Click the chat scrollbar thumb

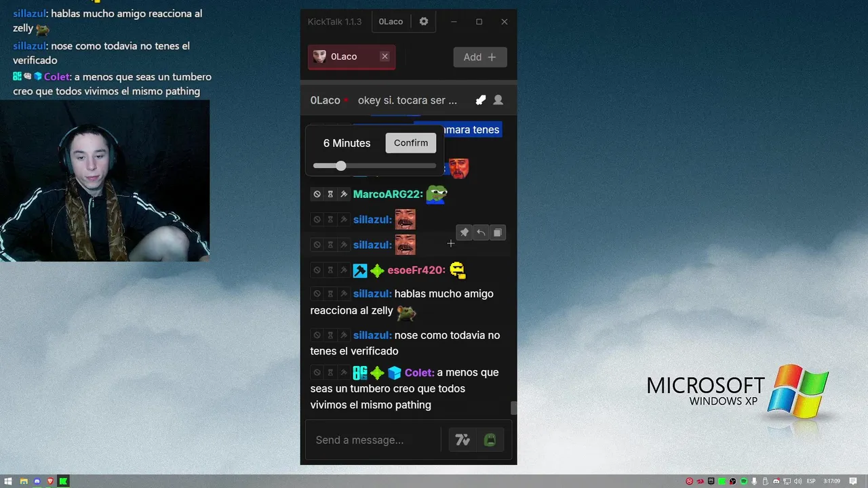tap(514, 408)
